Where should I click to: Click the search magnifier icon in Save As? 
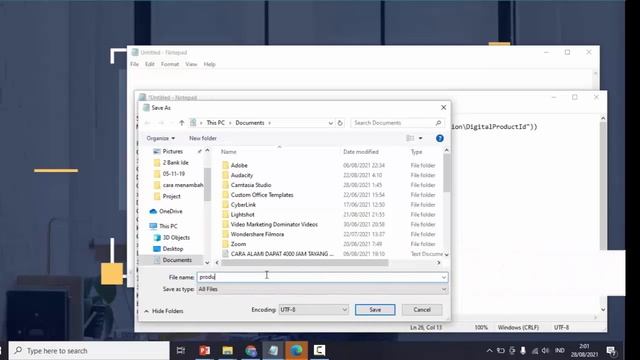tap(438, 123)
